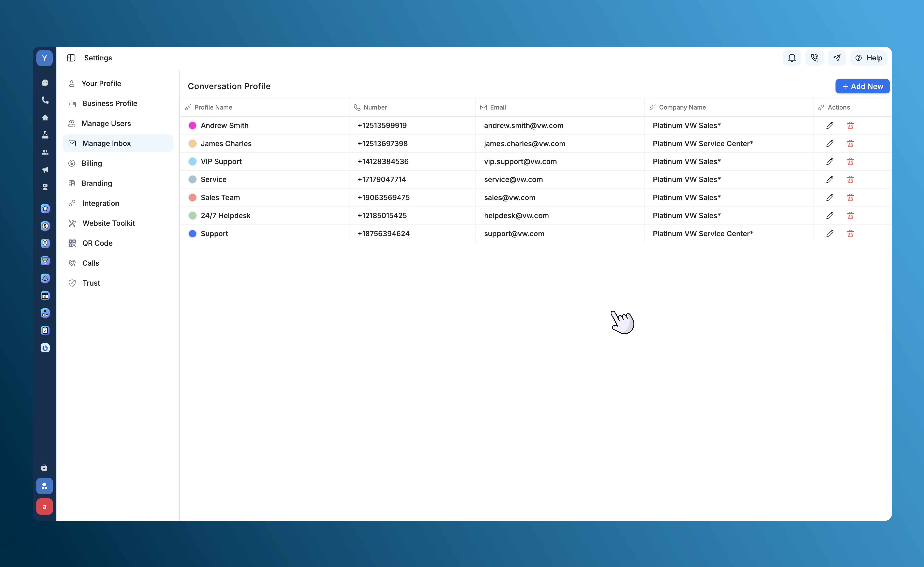The image size is (924, 567).
Task: Delete the Support profile row
Action: (850, 234)
